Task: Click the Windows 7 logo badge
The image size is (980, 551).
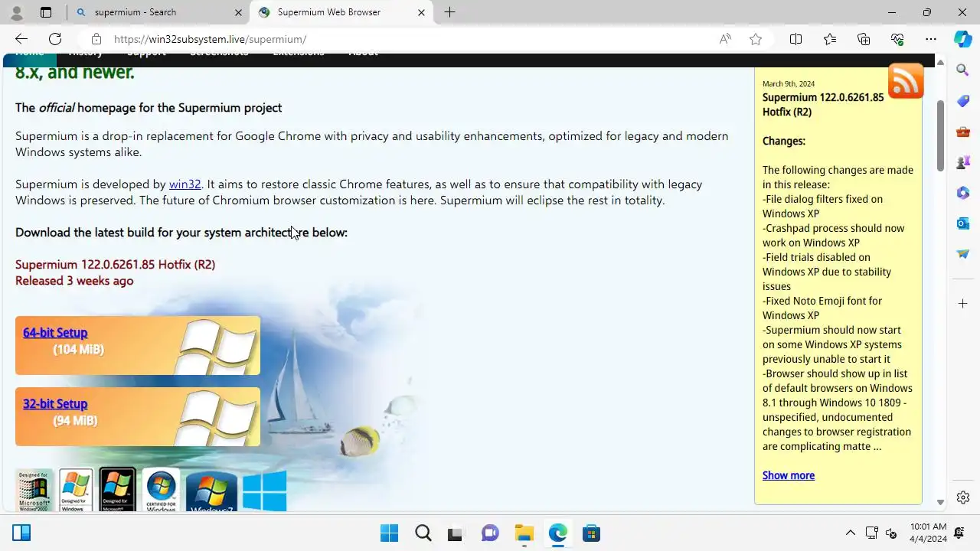Action: (x=211, y=491)
